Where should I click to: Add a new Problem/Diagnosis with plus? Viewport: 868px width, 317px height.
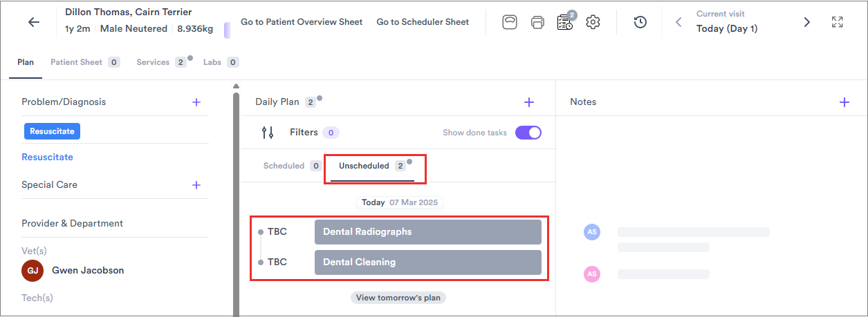tap(196, 102)
